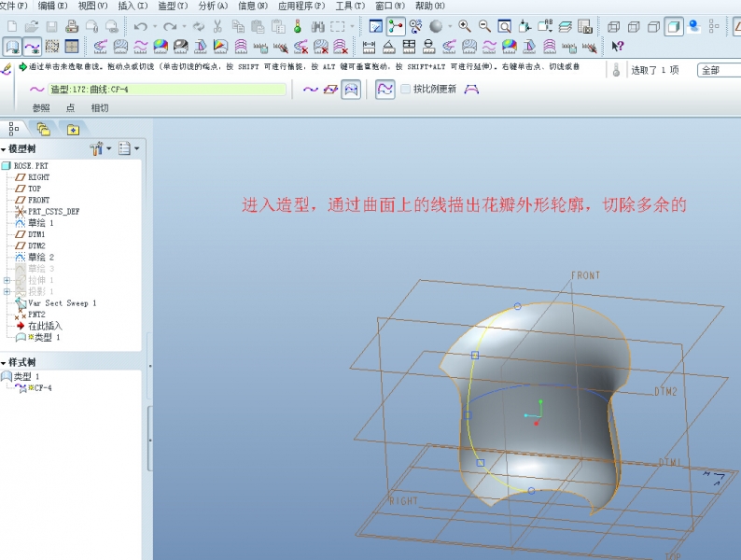Screen dimensions: 741x560
Task: Select the curve on surface (COS) type icon
Action: pyautogui.click(x=351, y=89)
